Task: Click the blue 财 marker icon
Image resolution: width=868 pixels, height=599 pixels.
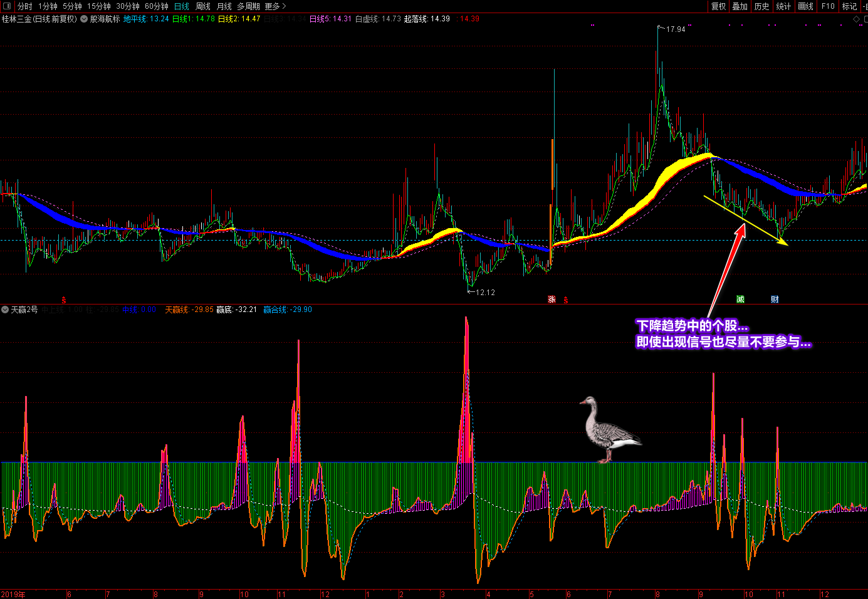Action: pos(775,299)
